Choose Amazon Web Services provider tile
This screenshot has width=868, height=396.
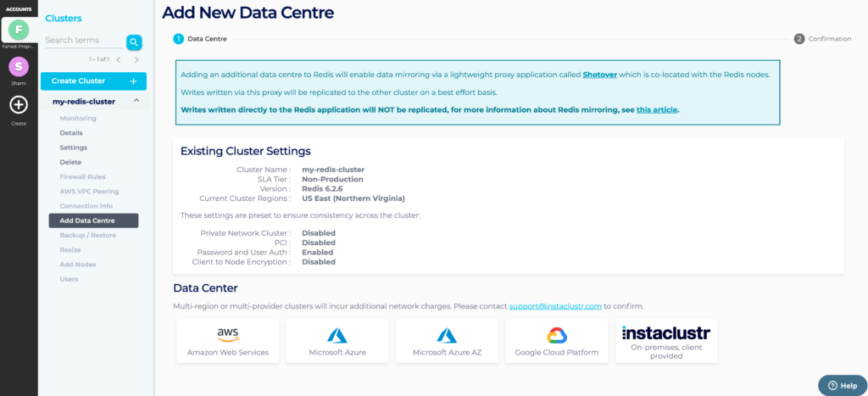tap(228, 341)
